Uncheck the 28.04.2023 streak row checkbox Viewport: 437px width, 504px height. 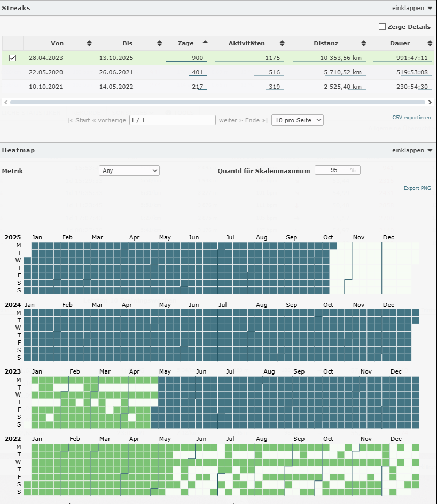pos(13,58)
